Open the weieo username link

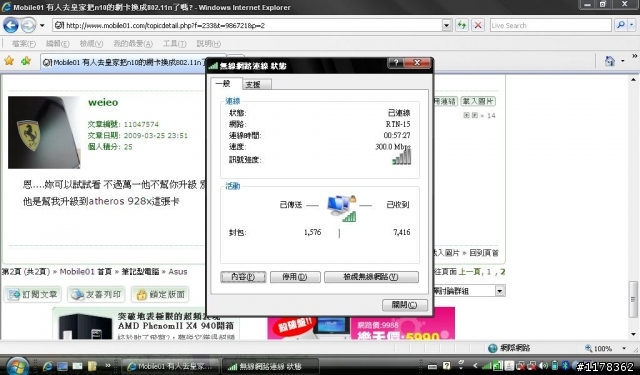tap(103, 102)
